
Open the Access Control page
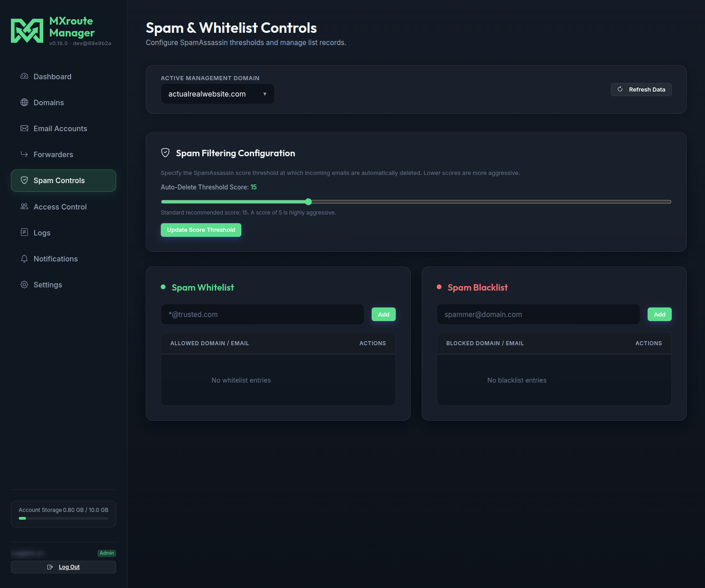coord(63,207)
